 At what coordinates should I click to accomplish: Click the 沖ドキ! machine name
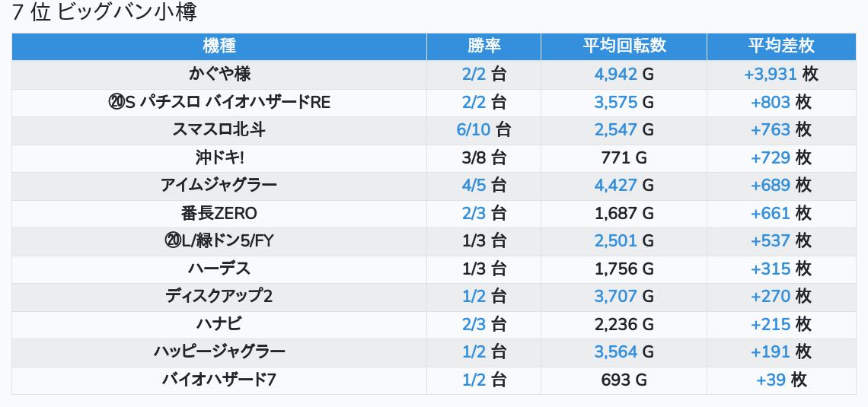[219, 157]
